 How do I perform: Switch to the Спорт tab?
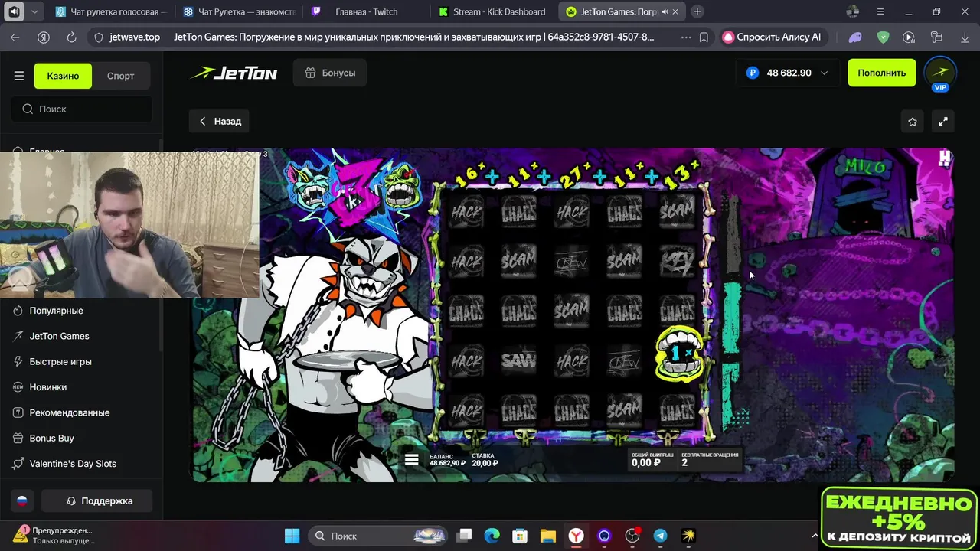point(121,76)
